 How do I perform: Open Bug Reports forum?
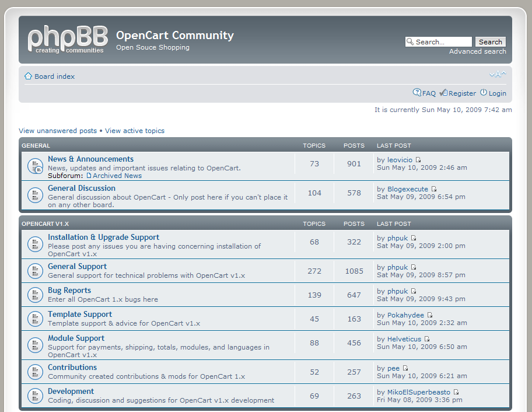69,290
